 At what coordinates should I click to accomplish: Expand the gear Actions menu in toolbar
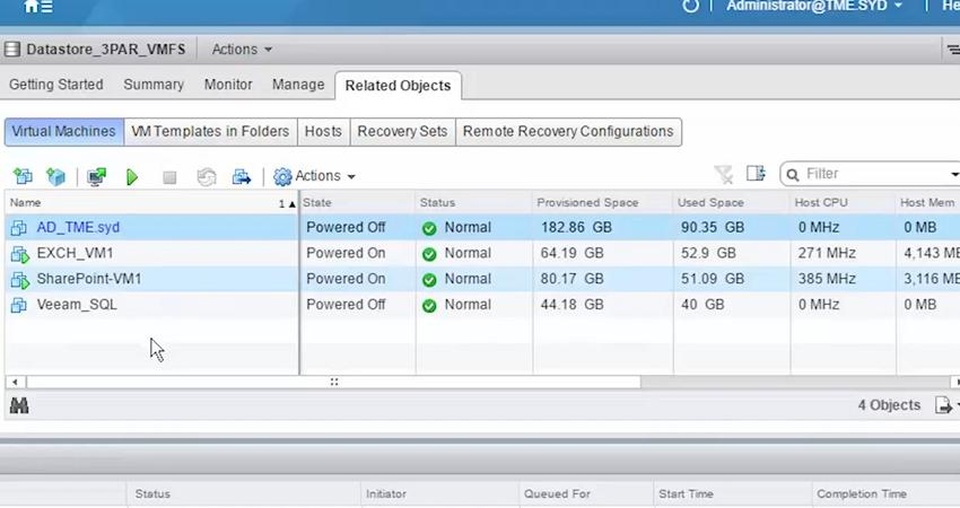tap(315, 176)
